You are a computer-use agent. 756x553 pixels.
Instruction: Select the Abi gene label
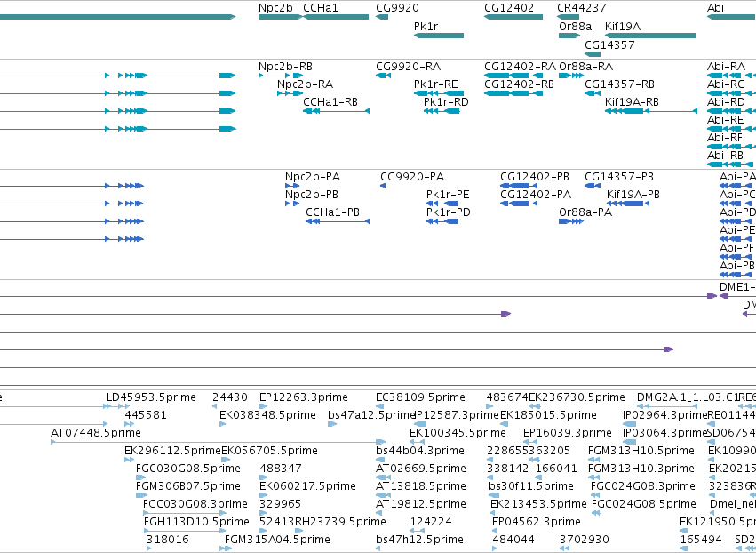(715, 8)
